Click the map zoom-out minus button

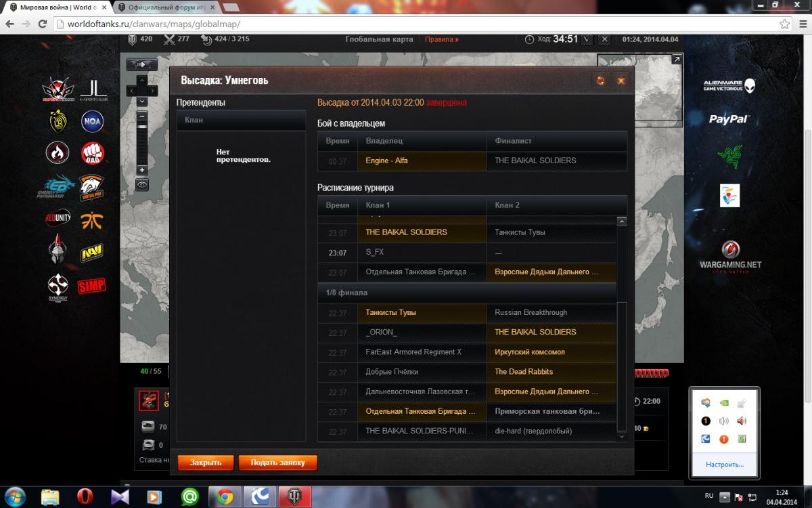[x=141, y=116]
